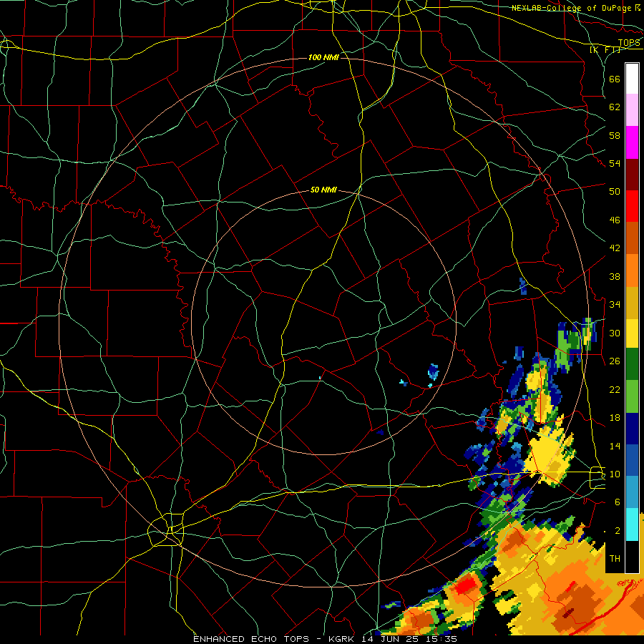
Task: Click the '26' legend value
Action: 615,361
